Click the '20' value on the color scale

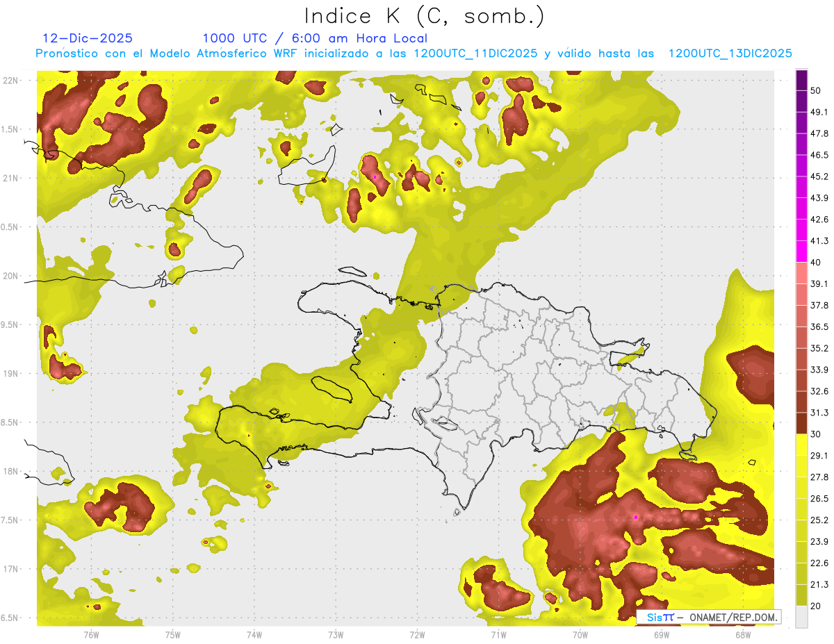coord(817,606)
